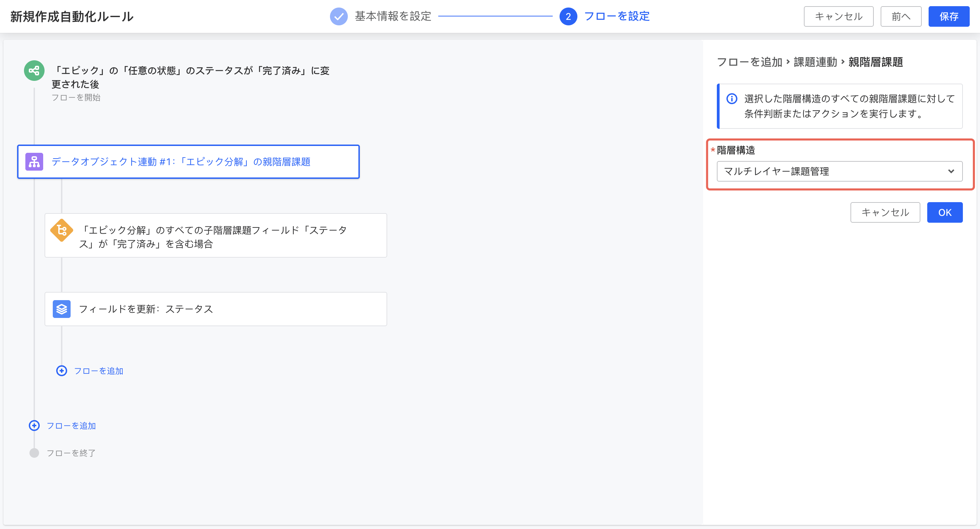Click the dropdown chevron arrow
Viewport: 980px width, 529px height.
(951, 172)
